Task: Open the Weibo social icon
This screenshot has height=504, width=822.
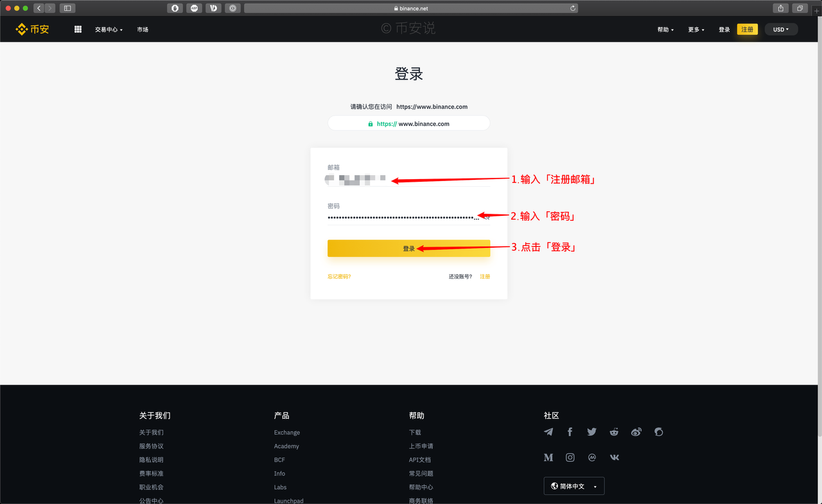Action: pyautogui.click(x=636, y=432)
